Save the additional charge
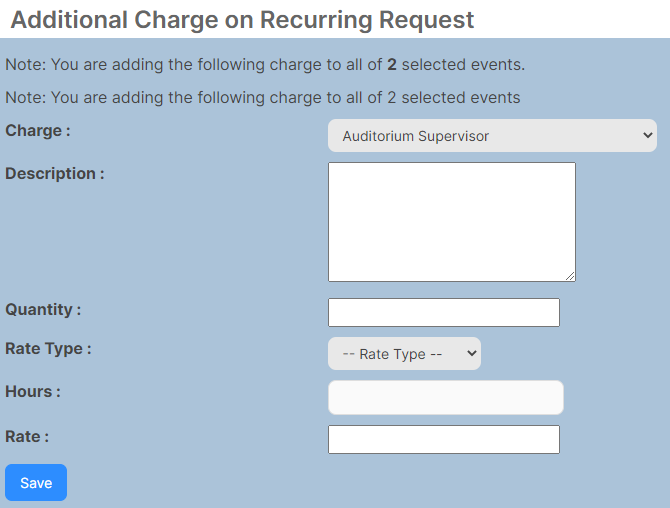 (36, 482)
